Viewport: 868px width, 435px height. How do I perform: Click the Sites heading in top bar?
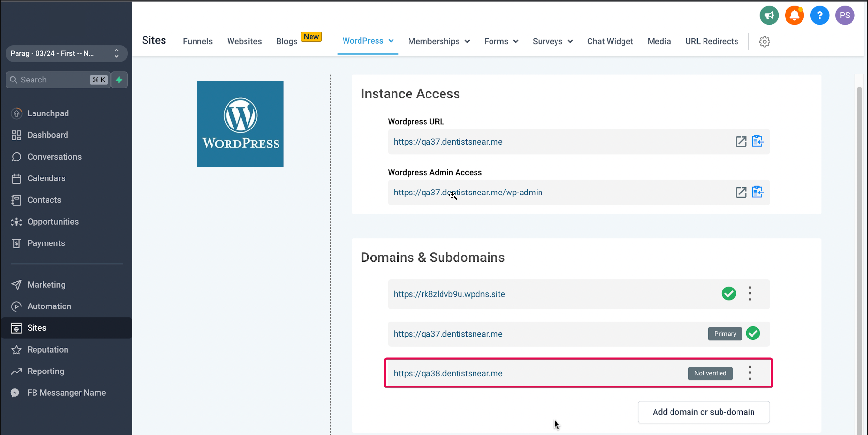click(154, 40)
